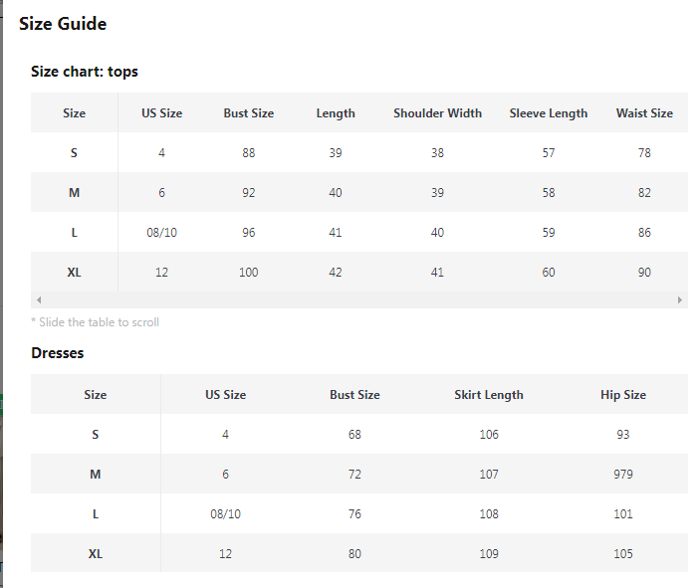Click the 'Size chart: tops' heading
The width and height of the screenshot is (700, 588).
pyautogui.click(x=85, y=72)
